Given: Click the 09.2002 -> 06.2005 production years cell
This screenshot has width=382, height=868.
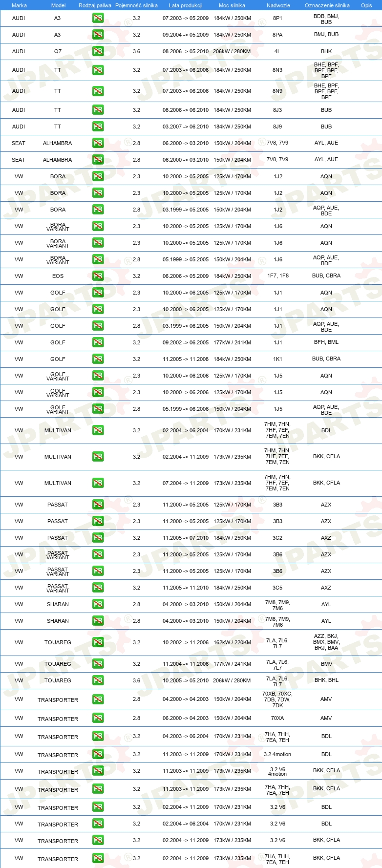Looking at the screenshot, I should [x=186, y=342].
